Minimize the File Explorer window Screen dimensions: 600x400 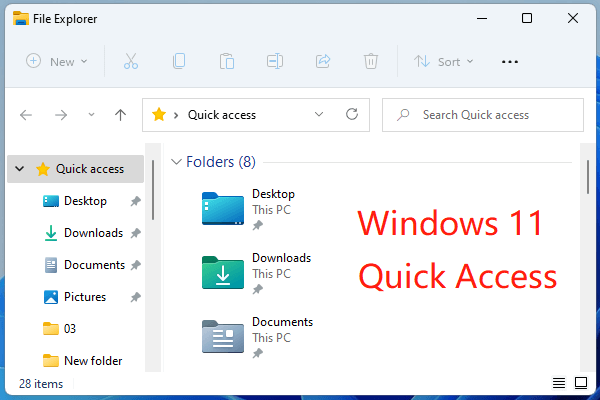pyautogui.click(x=482, y=18)
